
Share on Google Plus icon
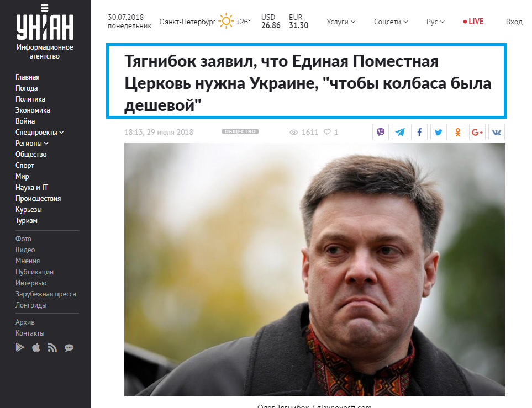tap(477, 133)
